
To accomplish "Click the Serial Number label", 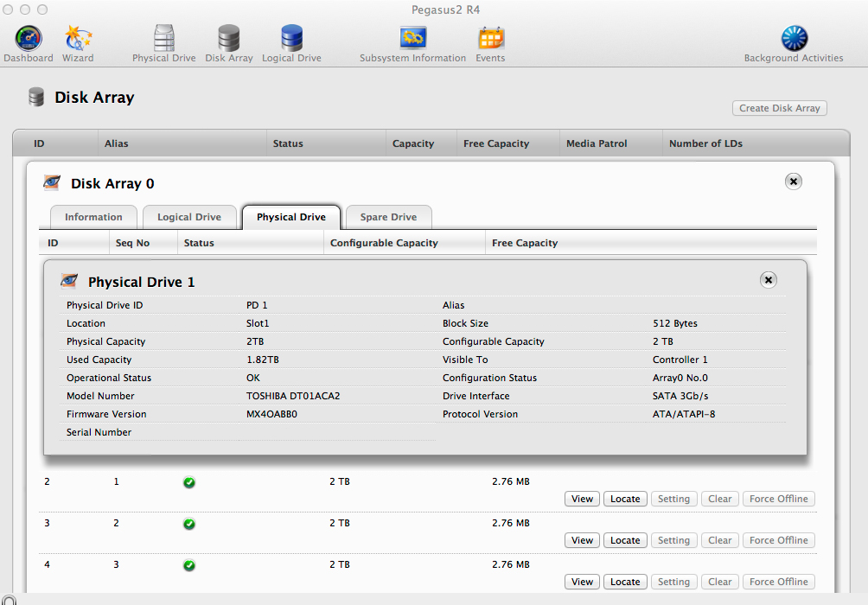I will point(99,432).
